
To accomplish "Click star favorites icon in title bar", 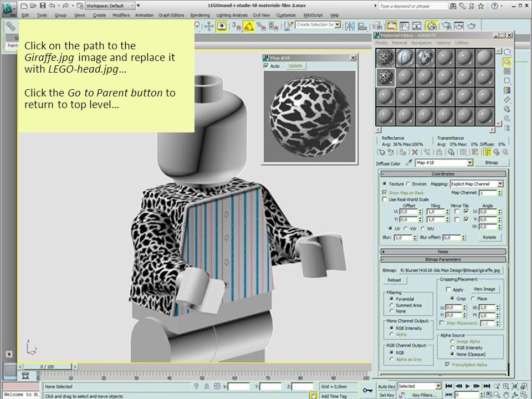I will click(x=481, y=6).
